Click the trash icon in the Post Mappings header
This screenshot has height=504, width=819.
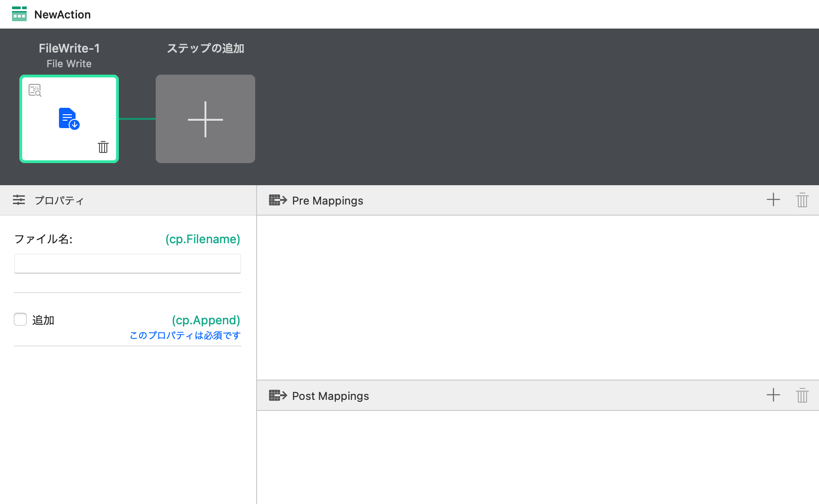(x=801, y=395)
